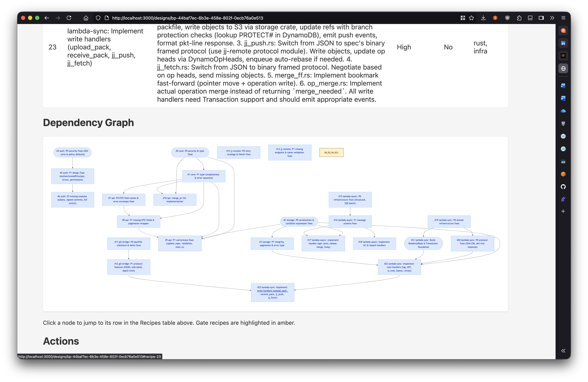Image resolution: width=588 pixels, height=382 pixels.
Task: Click the browser forward arrow
Action: coord(58,18)
